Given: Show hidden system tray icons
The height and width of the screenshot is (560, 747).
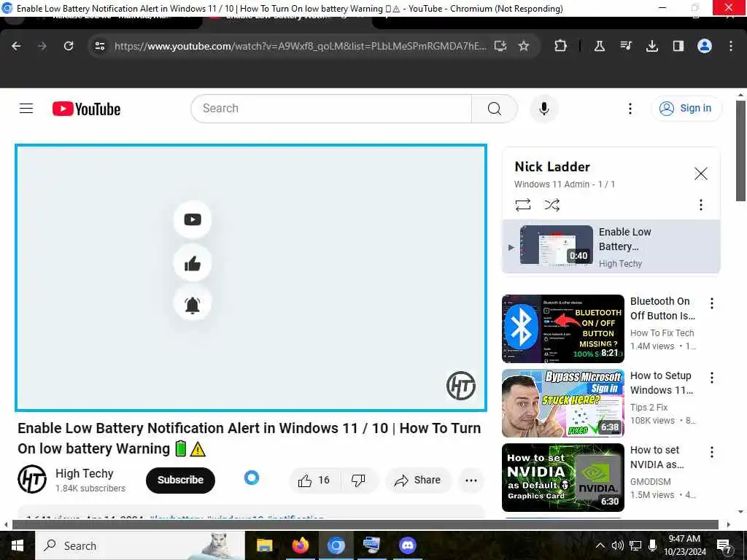Looking at the screenshot, I should coord(600,545).
